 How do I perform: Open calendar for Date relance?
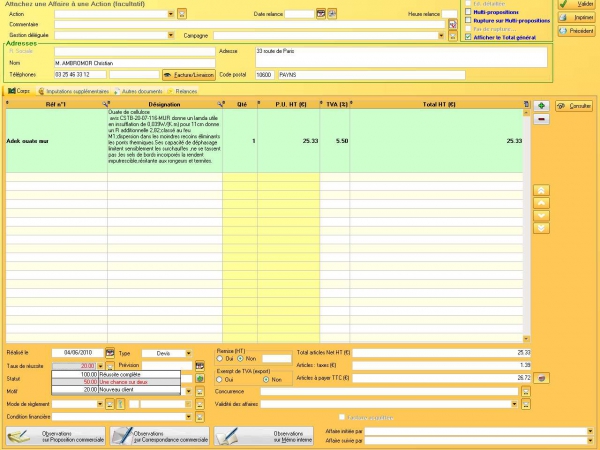click(321, 14)
